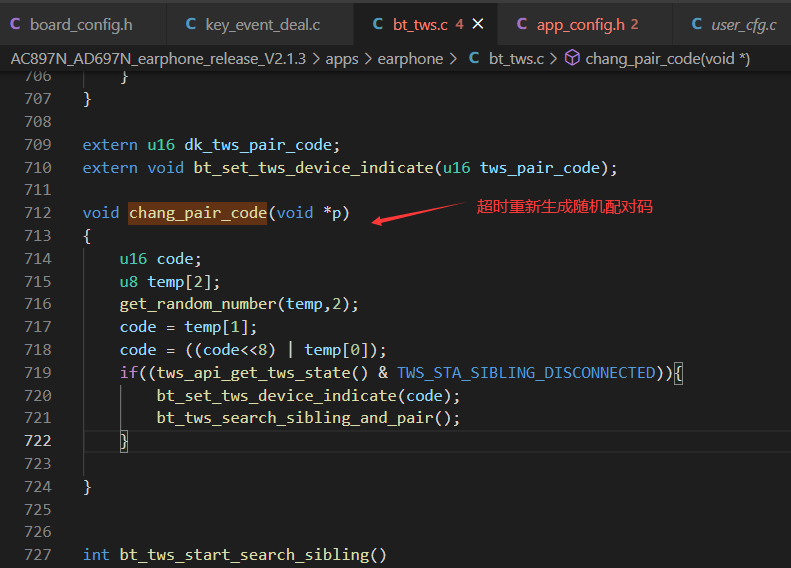The width and height of the screenshot is (791, 568).
Task: Click the 2 problems badge on app_config.h tab
Action: pyautogui.click(x=634, y=24)
